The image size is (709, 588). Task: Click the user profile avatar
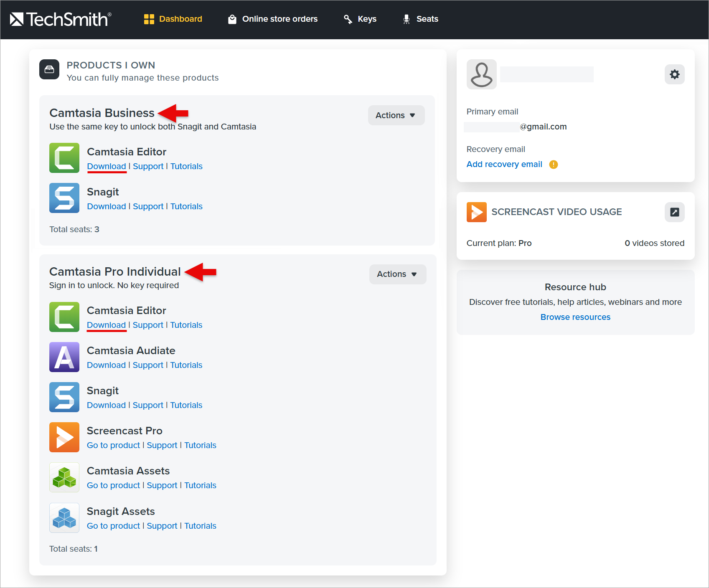pos(482,74)
